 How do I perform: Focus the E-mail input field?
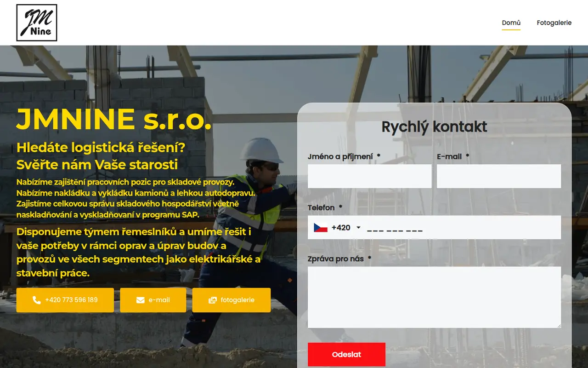499,176
